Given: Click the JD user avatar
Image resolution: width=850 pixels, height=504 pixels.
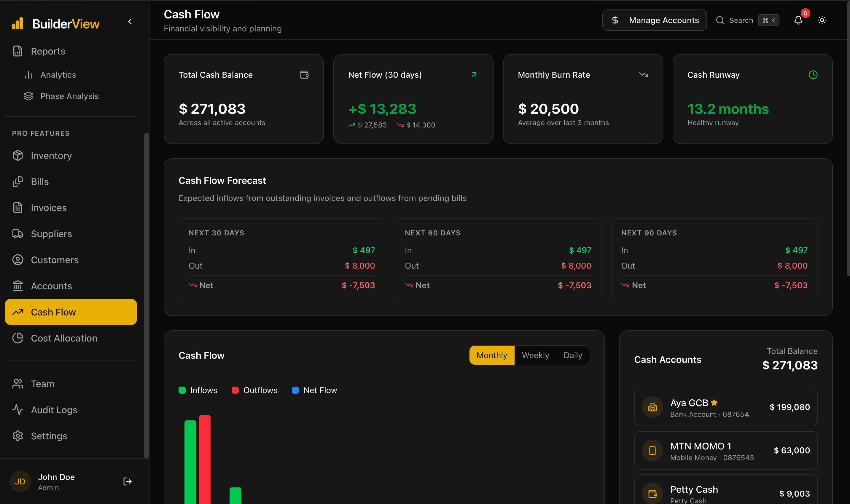Looking at the screenshot, I should [20, 481].
